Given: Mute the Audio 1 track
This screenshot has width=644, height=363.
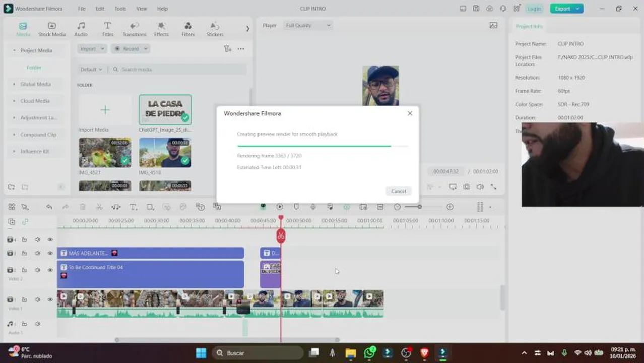Looking at the screenshot, I should click(x=37, y=324).
